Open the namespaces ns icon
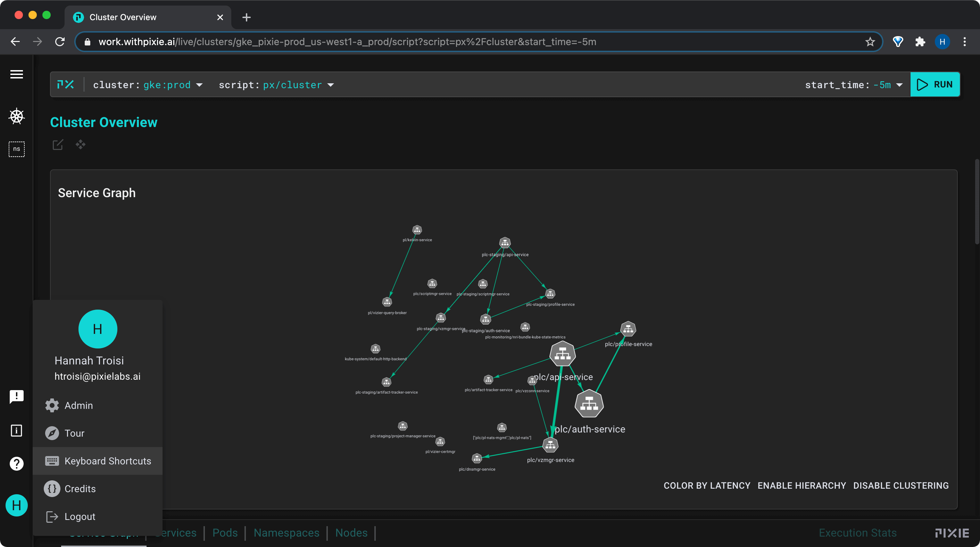The height and width of the screenshot is (547, 980). 16,149
